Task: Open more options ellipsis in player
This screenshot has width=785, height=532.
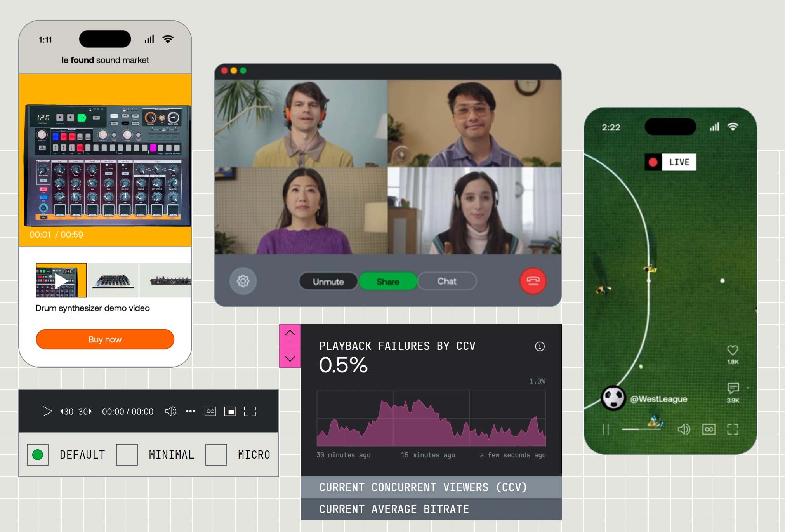Action: (x=190, y=411)
